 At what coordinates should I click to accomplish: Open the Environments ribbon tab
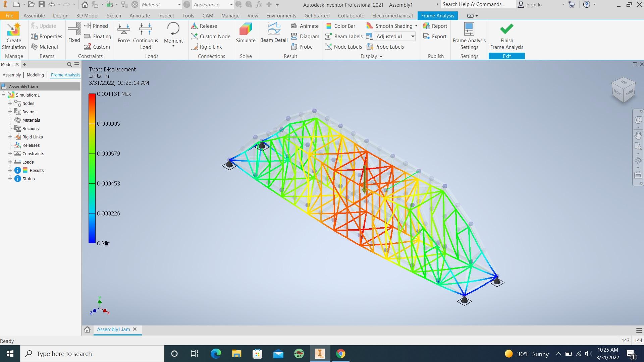[x=281, y=15]
